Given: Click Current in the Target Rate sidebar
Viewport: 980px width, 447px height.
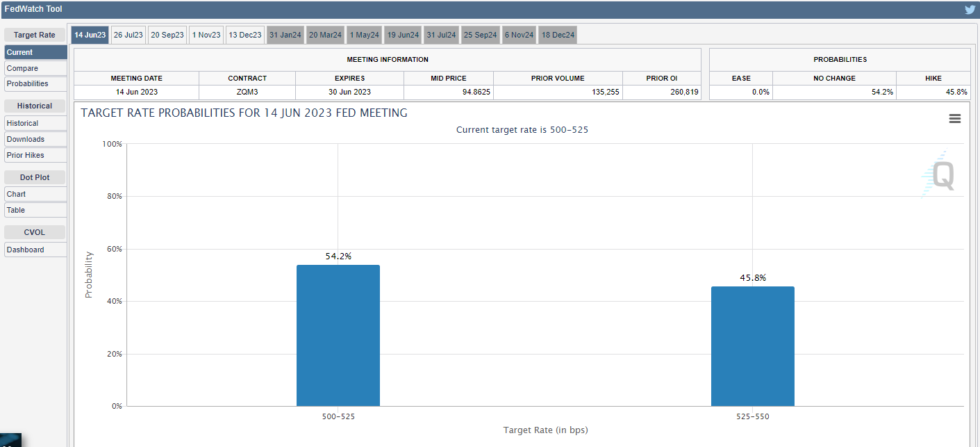Looking at the screenshot, I should pos(35,52).
